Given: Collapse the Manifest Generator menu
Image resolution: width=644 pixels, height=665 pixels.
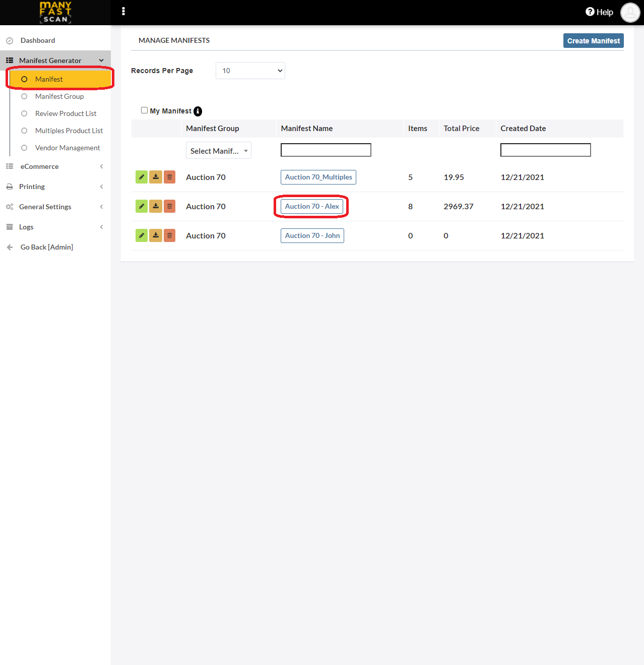Looking at the screenshot, I should click(x=55, y=61).
